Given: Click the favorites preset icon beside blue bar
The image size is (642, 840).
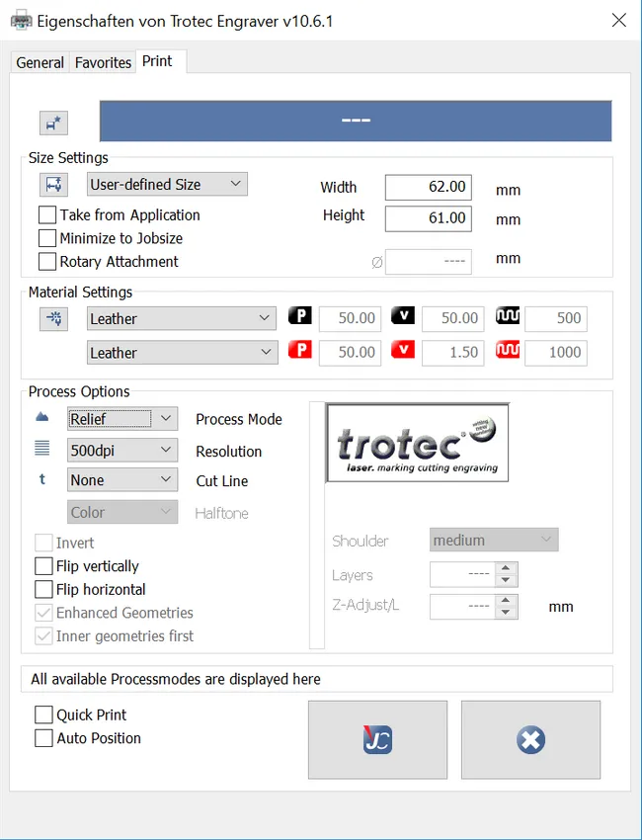Looking at the screenshot, I should [53, 123].
